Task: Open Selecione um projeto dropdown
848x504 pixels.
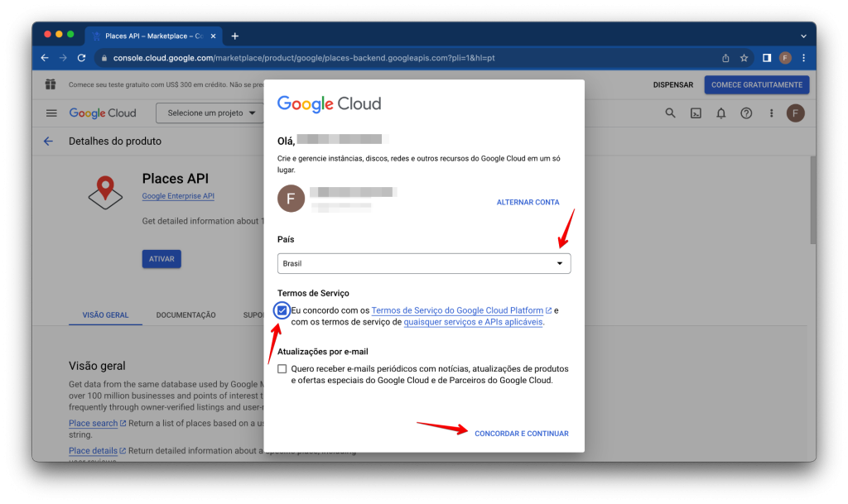Action: tap(211, 113)
